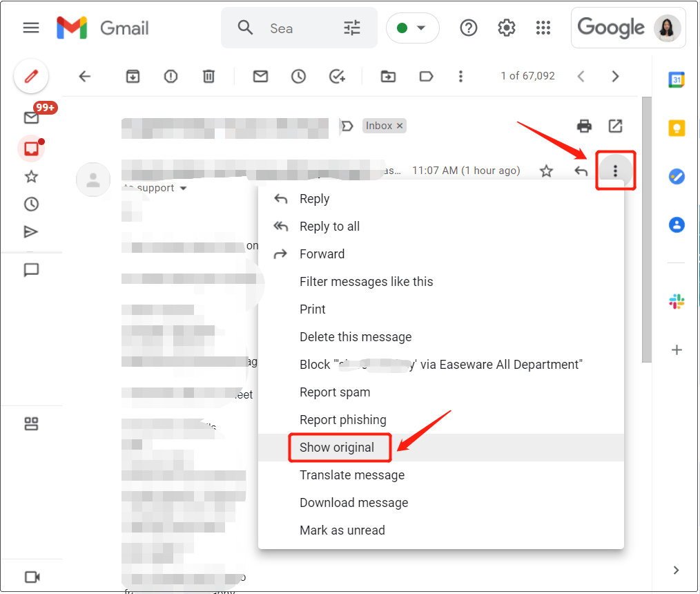
Task: Go to the older conversation arrow
Action: [615, 77]
